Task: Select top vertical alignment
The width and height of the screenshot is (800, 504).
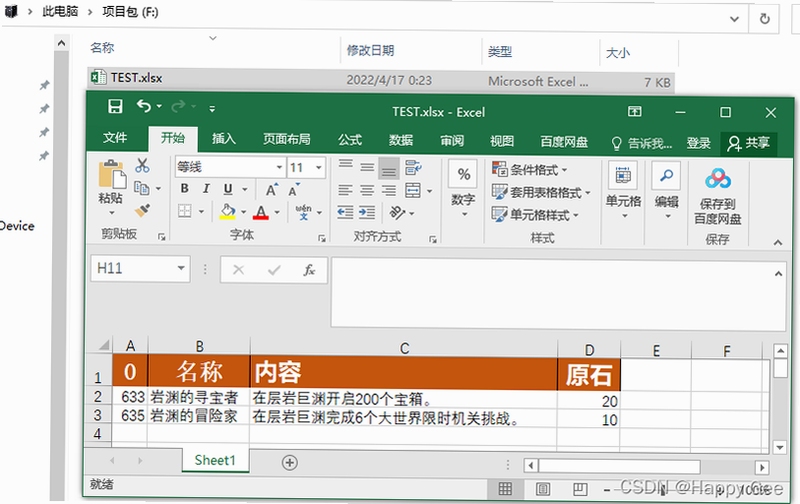Action: (345, 164)
